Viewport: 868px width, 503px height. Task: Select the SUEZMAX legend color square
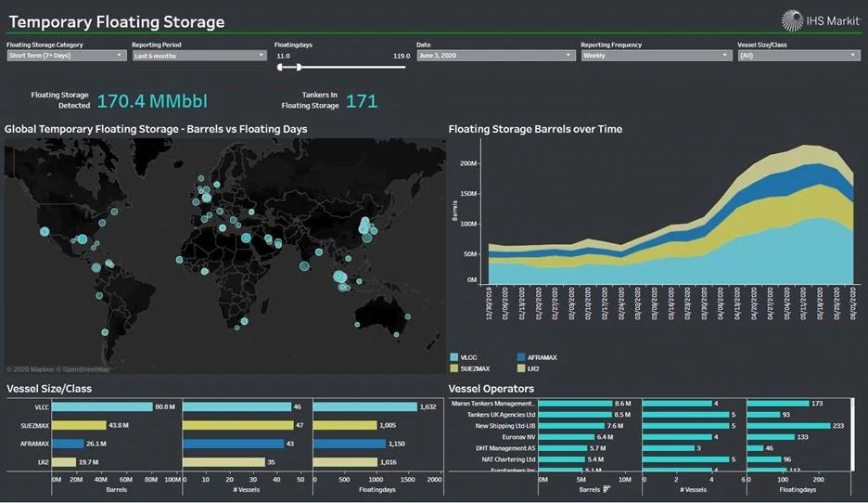pos(453,368)
